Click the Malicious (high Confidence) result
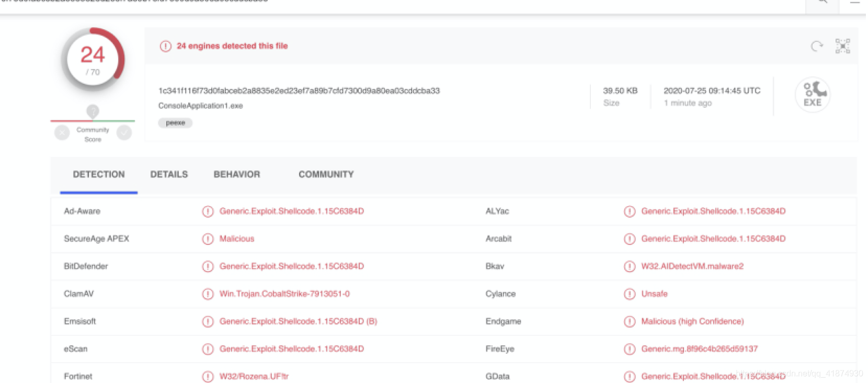The height and width of the screenshot is (383, 868). coord(692,321)
